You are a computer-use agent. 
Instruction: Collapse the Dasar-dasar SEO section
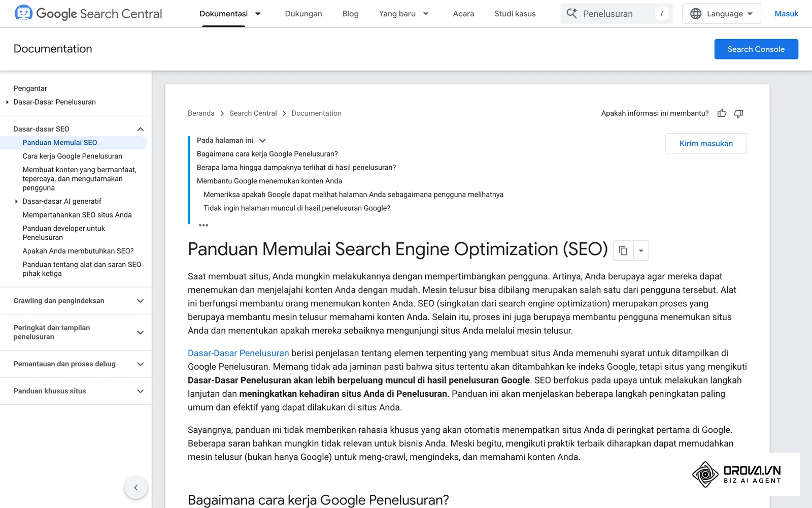pos(141,129)
